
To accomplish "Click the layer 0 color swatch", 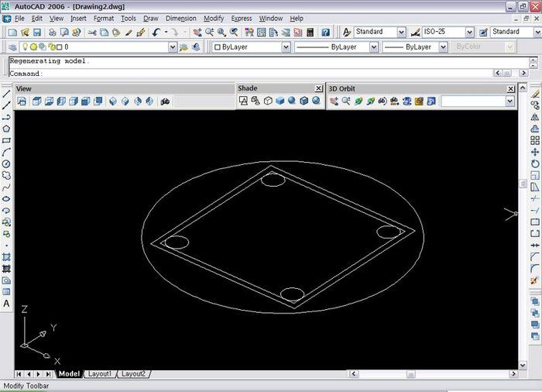I will pos(59,47).
